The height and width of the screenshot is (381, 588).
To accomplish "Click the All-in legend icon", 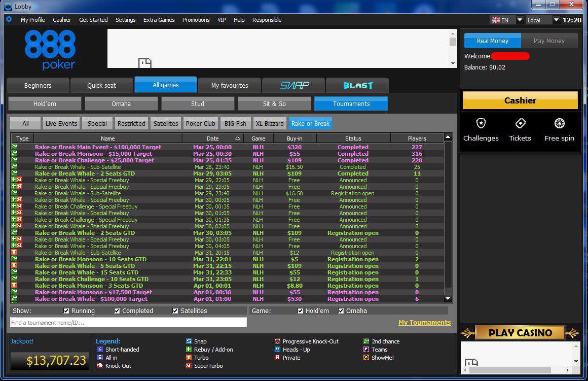I will click(x=100, y=358).
